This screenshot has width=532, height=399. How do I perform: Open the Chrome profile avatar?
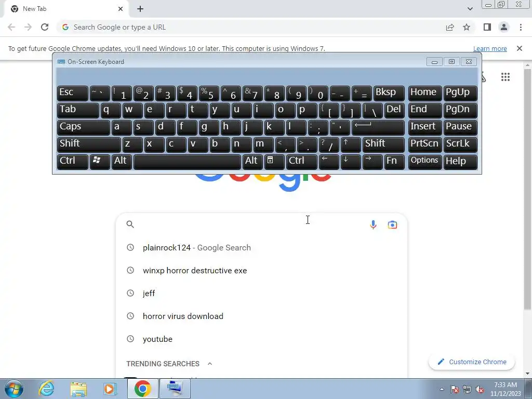click(504, 27)
